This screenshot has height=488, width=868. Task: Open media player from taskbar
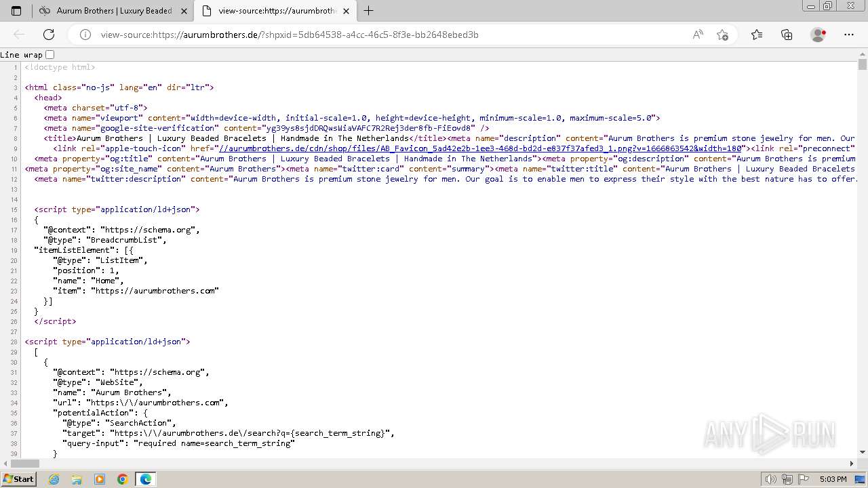[x=100, y=479]
